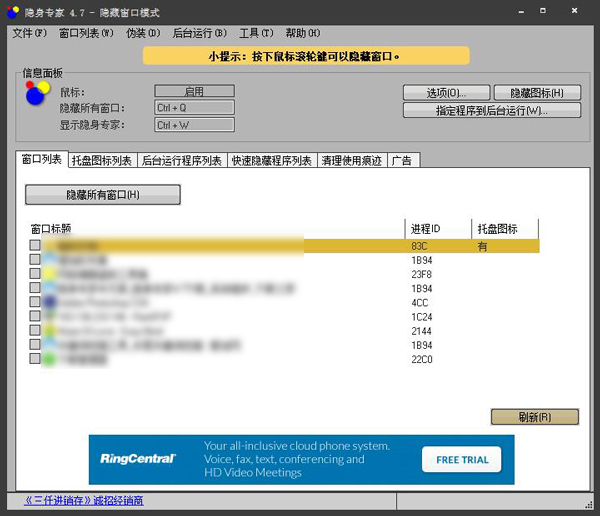The width and height of the screenshot is (600, 516).
Task: Tick the checkbox for process 23F8 row
Action: pyautogui.click(x=35, y=273)
